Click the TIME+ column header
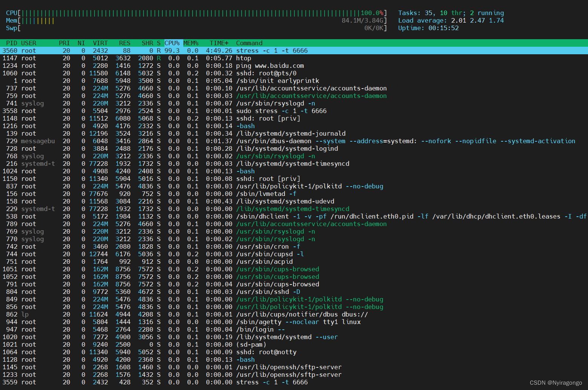The image size is (588, 390). coord(219,43)
